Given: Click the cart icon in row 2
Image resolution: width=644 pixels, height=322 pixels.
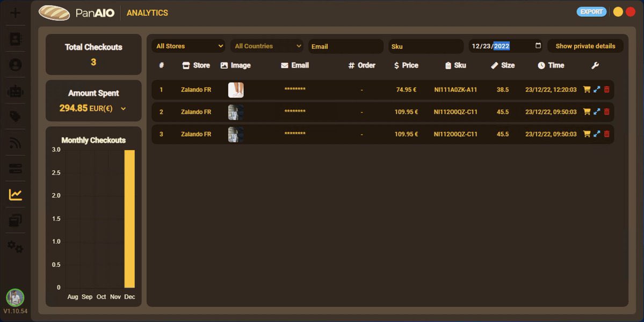Looking at the screenshot, I should tap(587, 112).
